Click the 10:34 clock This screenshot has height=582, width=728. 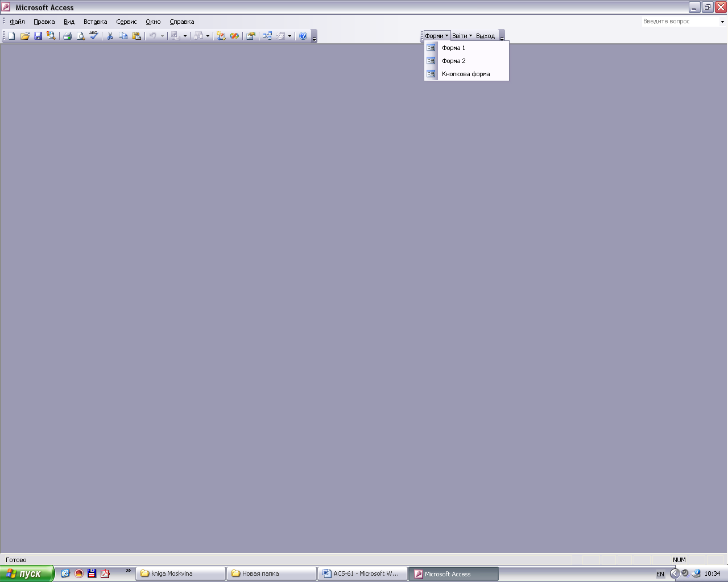(x=712, y=573)
